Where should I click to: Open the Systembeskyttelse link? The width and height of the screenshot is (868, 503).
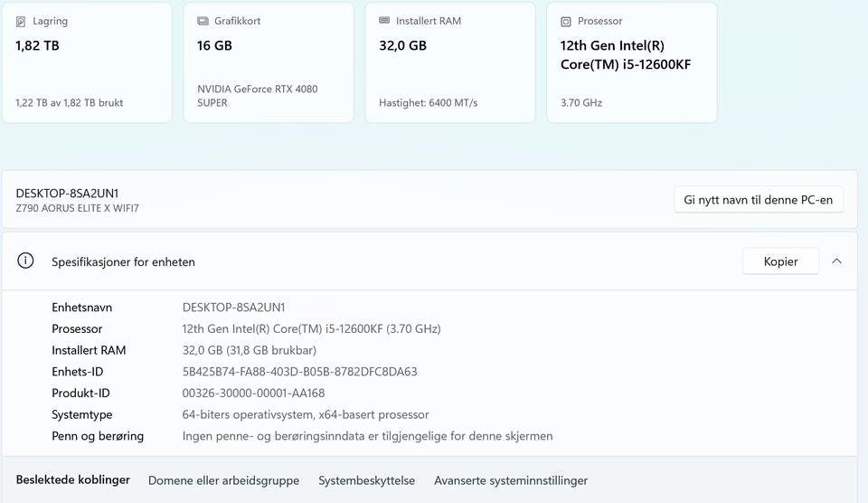point(366,480)
